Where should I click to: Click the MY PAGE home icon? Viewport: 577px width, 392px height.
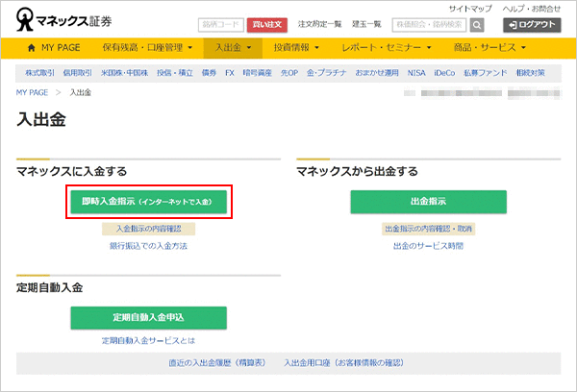[x=33, y=47]
